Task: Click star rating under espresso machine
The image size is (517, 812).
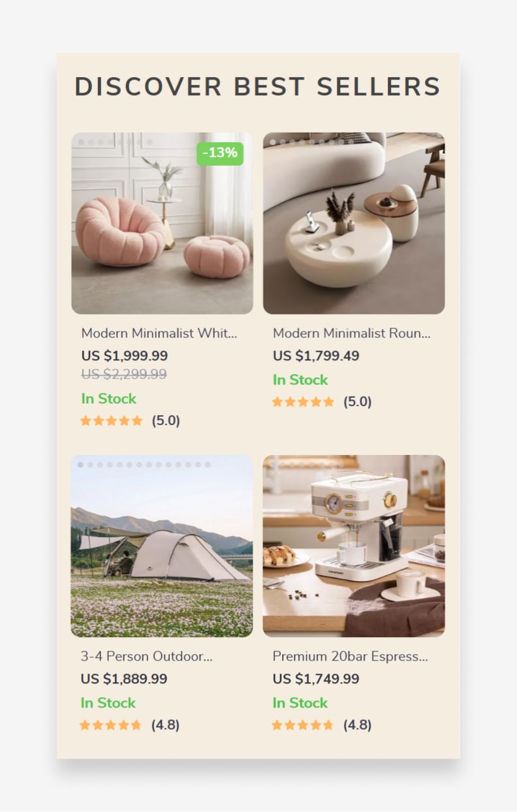Action: pyautogui.click(x=303, y=725)
